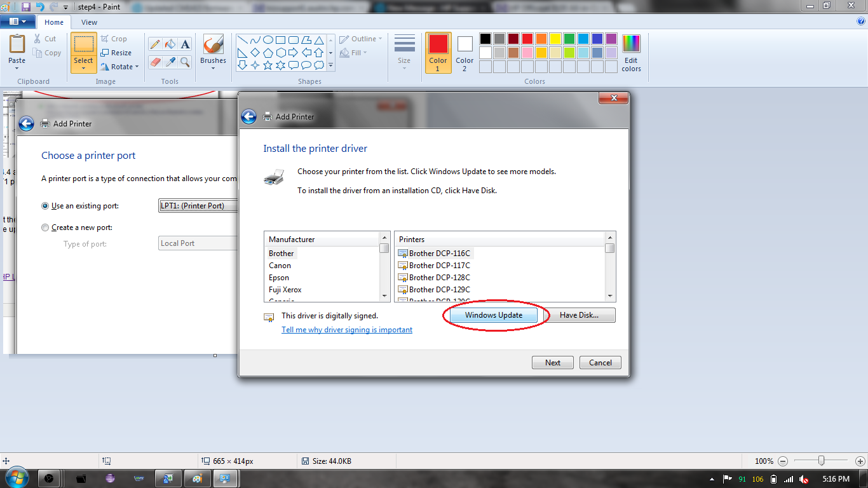868x488 pixels.
Task: Customize Quick Access Toolbar dropdown arrow
Action: point(65,8)
